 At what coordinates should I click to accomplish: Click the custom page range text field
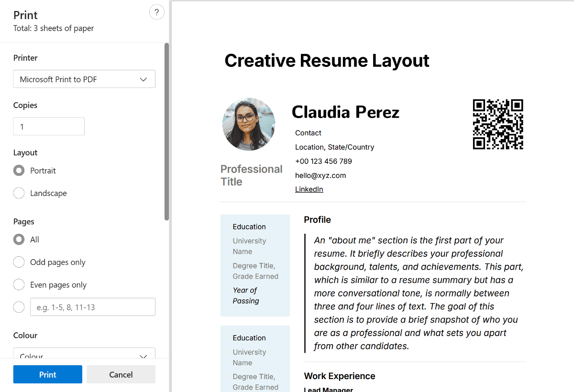pyautogui.click(x=93, y=307)
